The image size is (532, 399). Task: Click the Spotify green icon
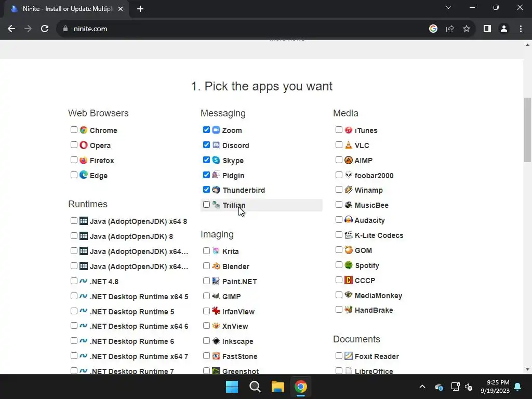pyautogui.click(x=349, y=265)
